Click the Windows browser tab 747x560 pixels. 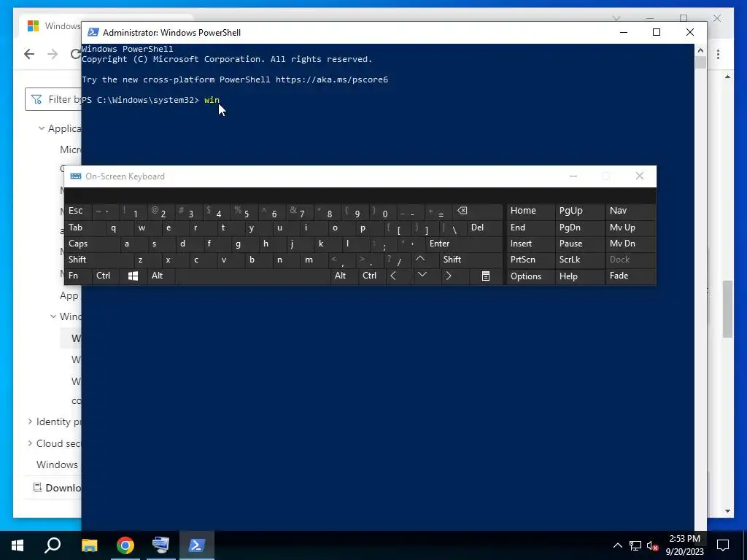coord(52,26)
